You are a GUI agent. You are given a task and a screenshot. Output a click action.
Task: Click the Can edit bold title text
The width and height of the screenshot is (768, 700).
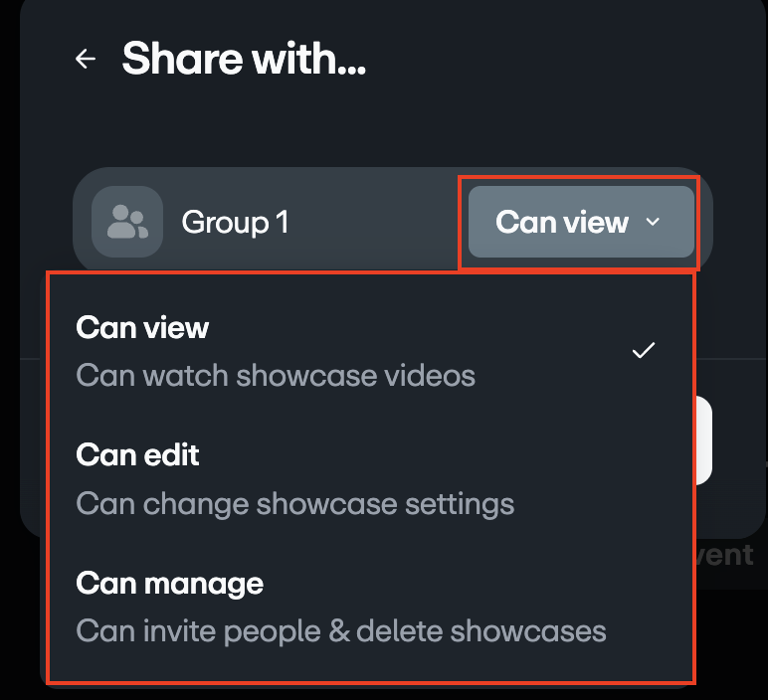coord(137,455)
